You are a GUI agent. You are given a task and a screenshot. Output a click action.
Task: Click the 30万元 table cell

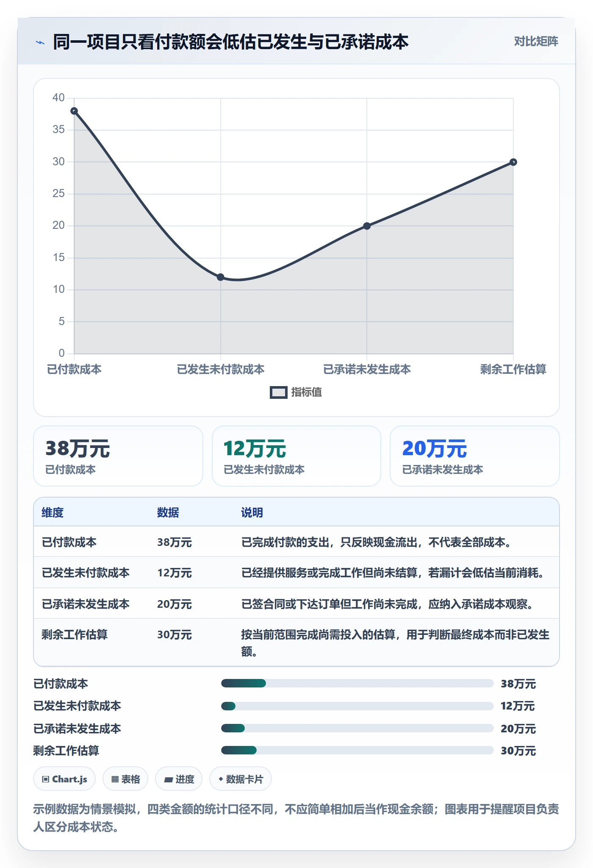(175, 634)
